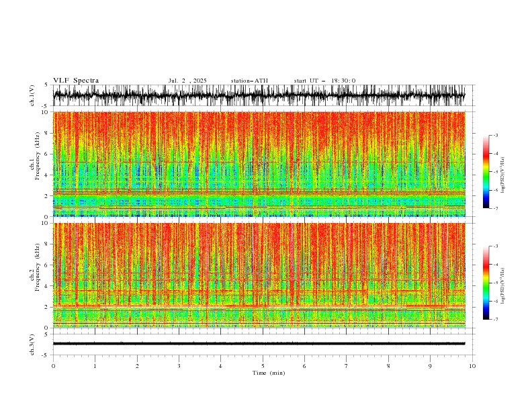Click time axis tick label 9
This screenshot has height=411, width=532.
[430, 366]
